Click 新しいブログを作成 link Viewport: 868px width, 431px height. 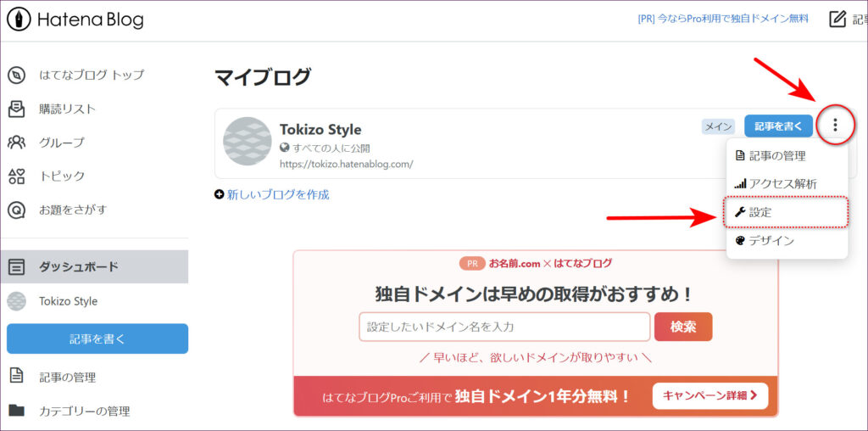coord(277,194)
